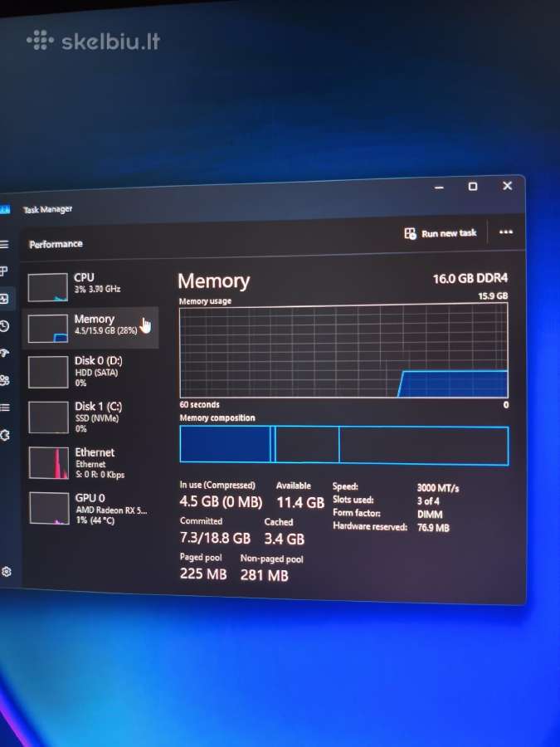Screen dimensions: 560x747
Task: Select the Performance page icon in sidebar
Action: pyautogui.click(x=4, y=299)
